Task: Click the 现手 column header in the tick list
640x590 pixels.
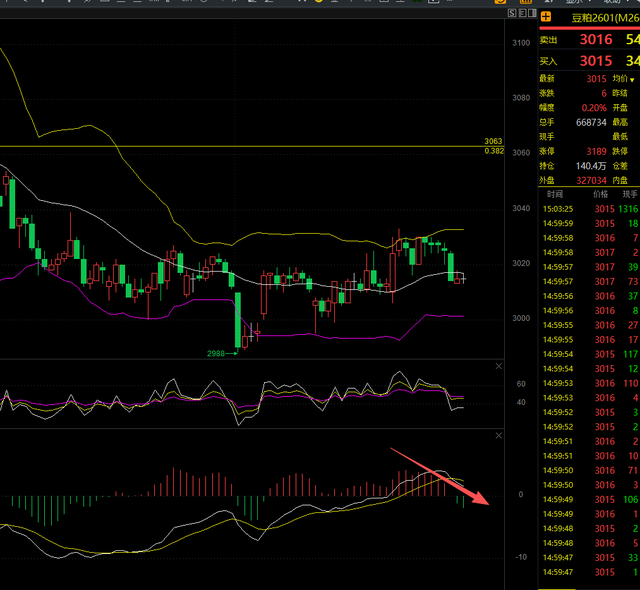Action: [630, 194]
